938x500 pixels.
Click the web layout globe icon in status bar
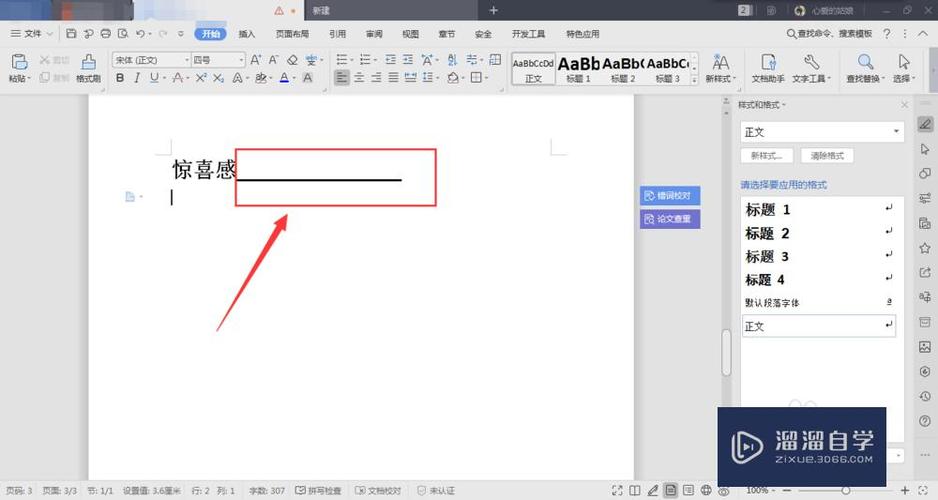pos(706,490)
